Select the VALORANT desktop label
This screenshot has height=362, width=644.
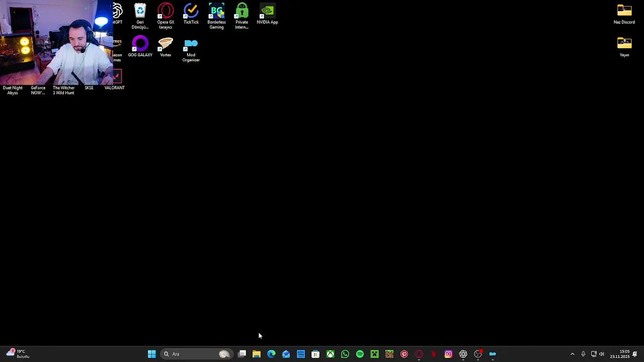click(114, 88)
